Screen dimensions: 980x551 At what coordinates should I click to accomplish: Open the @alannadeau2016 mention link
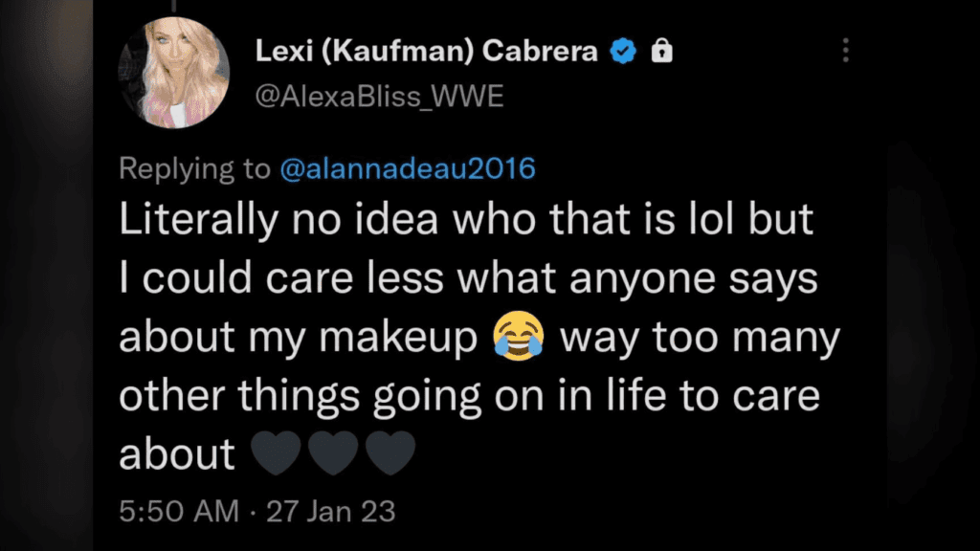[x=407, y=169]
